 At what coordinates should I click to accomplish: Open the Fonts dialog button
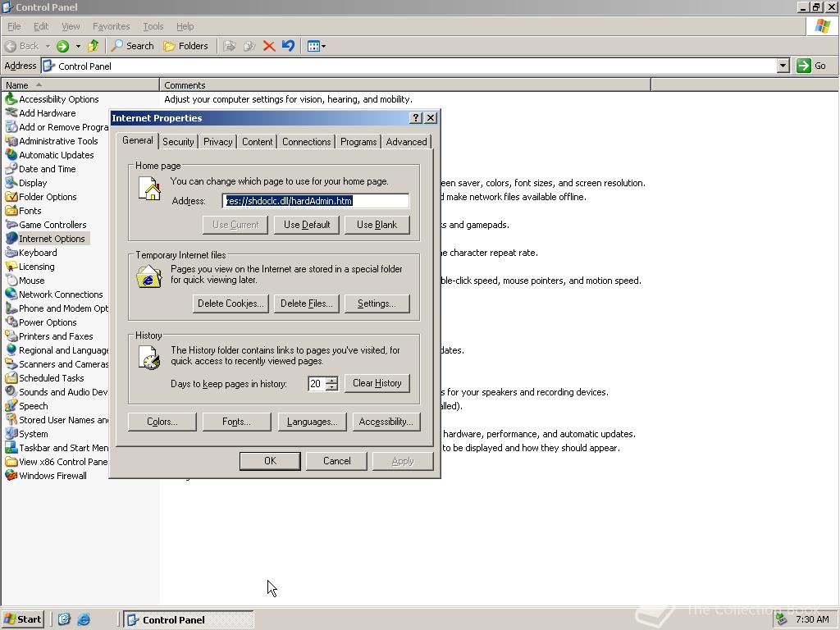pyautogui.click(x=237, y=422)
